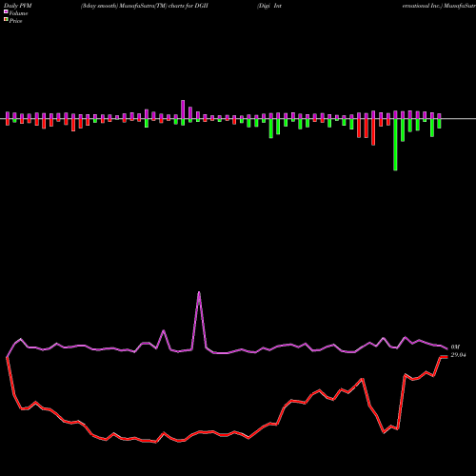Click the tallest magenta volume bar
Image resolution: width=476 pixels, height=476 pixels.
(183, 109)
